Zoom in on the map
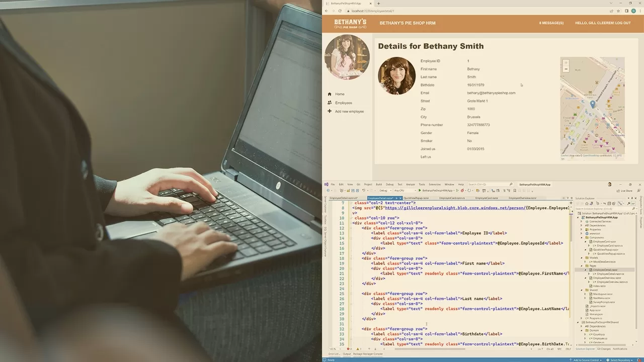This screenshot has width=644, height=362. tap(566, 62)
